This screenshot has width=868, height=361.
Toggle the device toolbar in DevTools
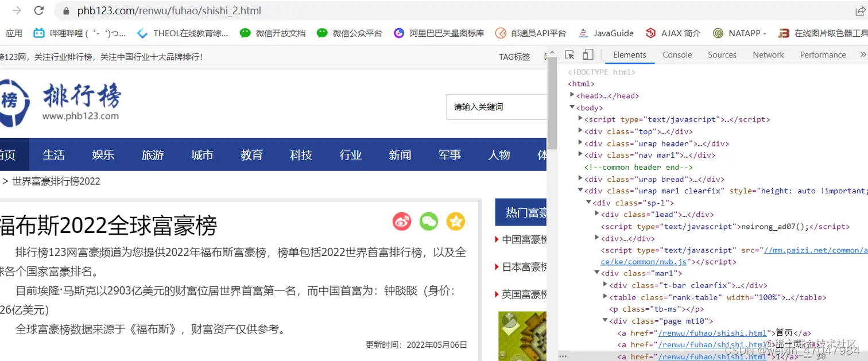point(587,54)
